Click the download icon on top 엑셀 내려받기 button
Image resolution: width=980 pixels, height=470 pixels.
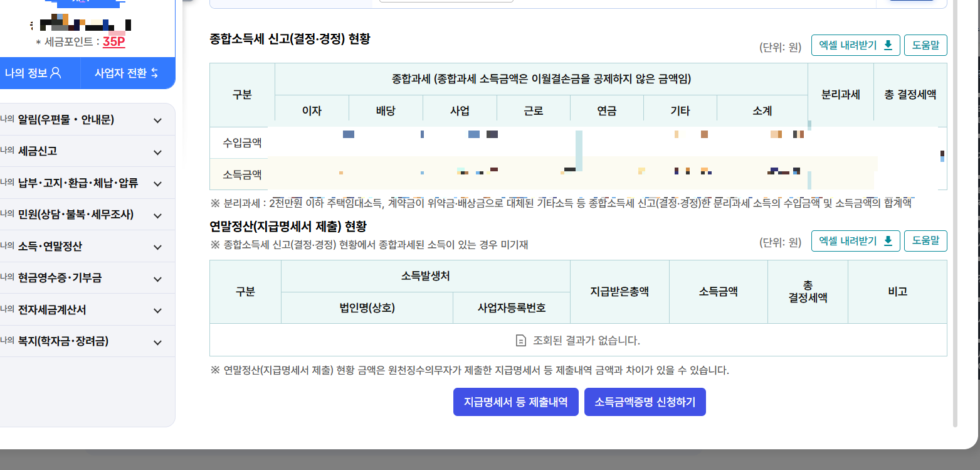click(887, 45)
